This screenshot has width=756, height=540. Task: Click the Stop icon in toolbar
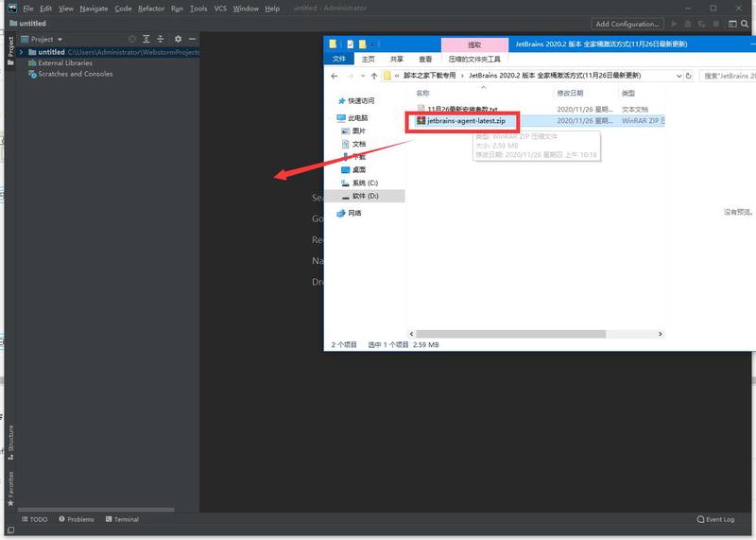(716, 24)
